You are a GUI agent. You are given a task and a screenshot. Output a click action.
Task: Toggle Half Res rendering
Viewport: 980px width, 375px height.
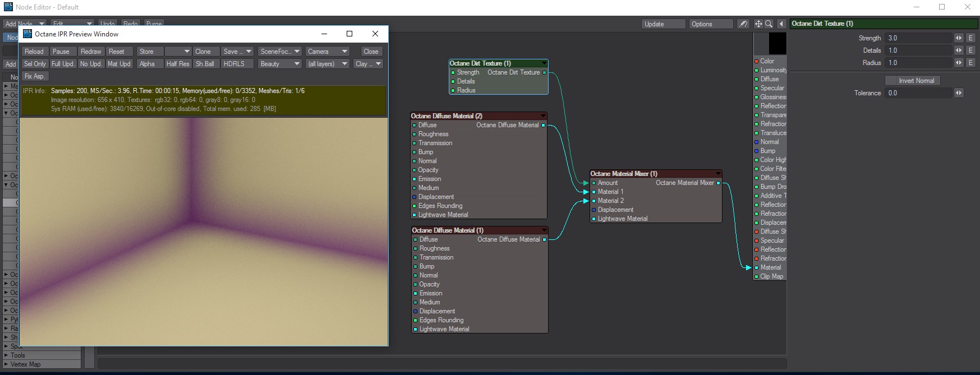pos(178,64)
